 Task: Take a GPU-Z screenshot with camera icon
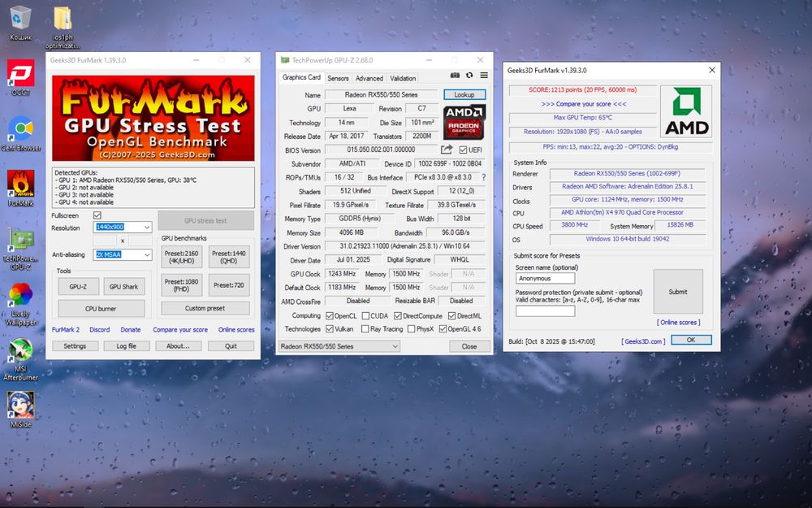(455, 76)
